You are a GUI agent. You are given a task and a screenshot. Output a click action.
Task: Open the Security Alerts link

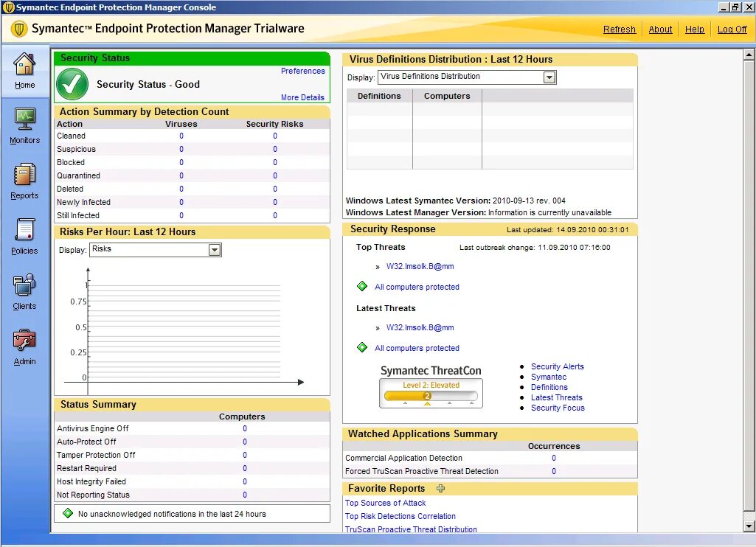pos(558,366)
